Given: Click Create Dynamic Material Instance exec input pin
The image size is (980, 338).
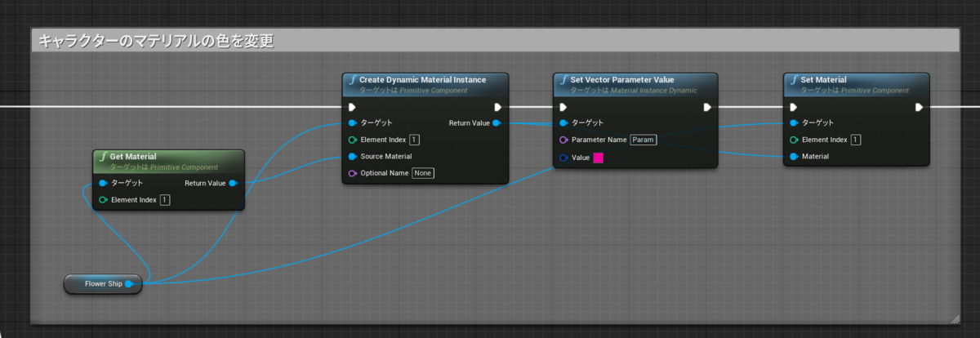Looking at the screenshot, I should point(353,107).
